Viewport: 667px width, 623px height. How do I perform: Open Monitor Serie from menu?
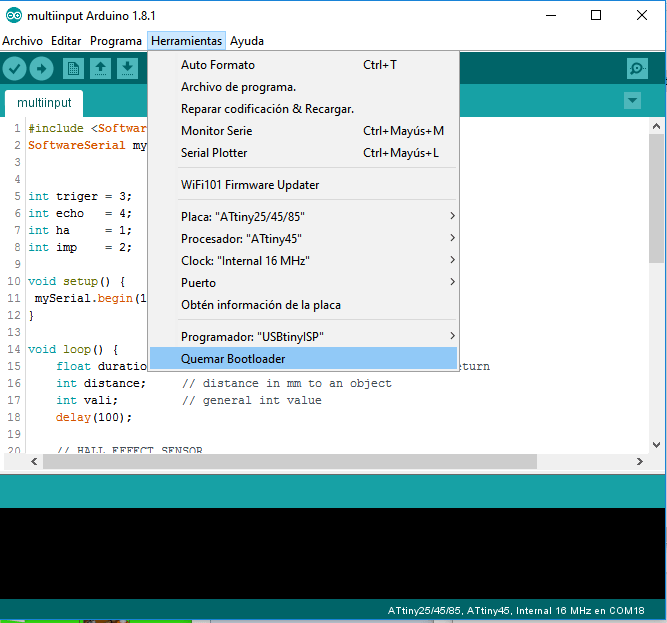[303, 131]
